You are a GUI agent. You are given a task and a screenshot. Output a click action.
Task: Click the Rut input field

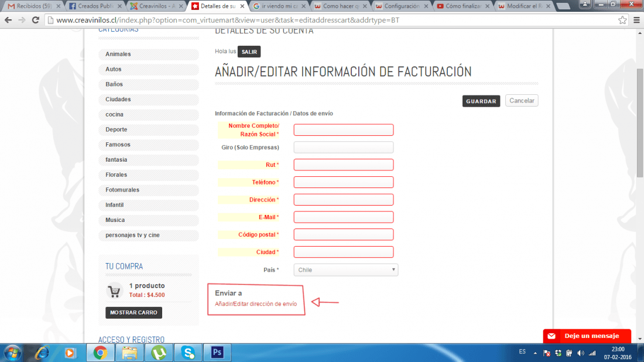click(x=343, y=165)
